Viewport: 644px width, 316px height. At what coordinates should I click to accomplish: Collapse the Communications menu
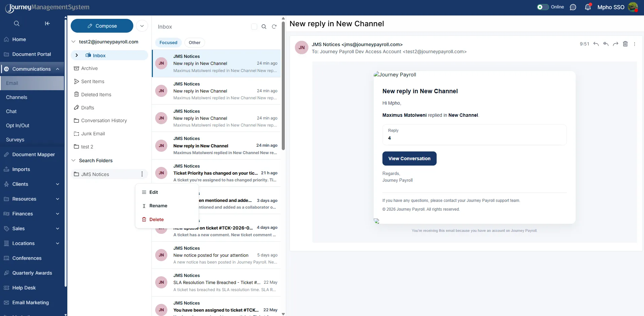pyautogui.click(x=58, y=69)
